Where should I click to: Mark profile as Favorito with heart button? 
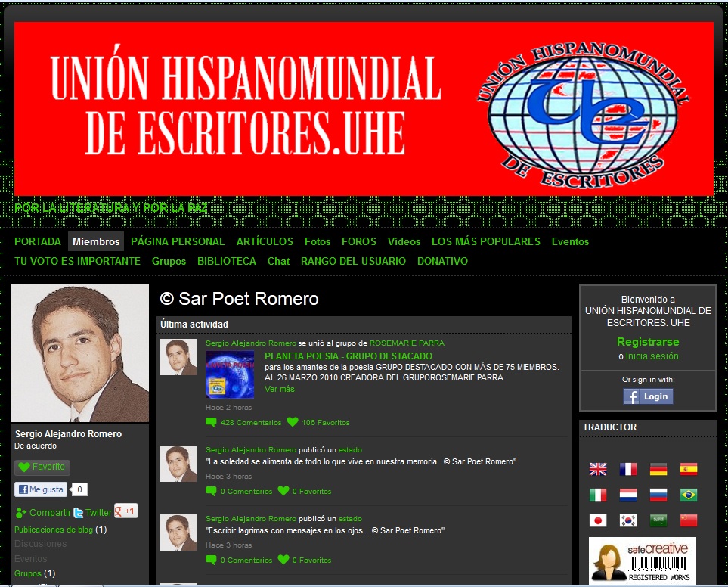(42, 467)
